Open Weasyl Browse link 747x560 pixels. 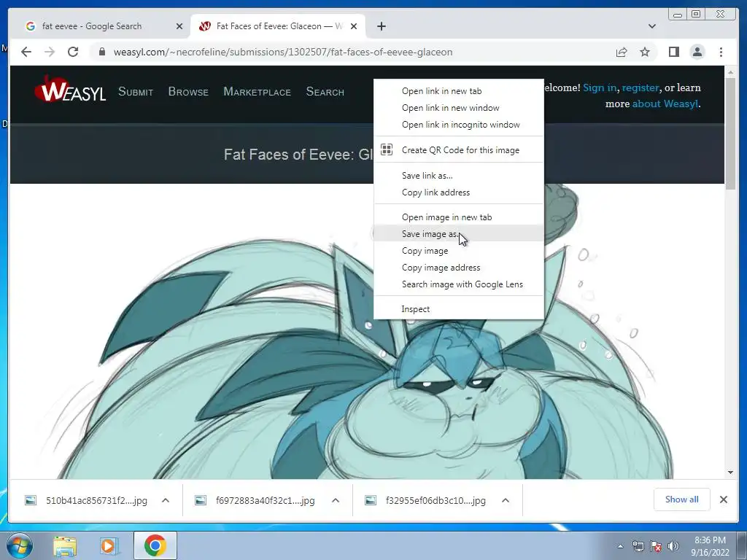188,91
